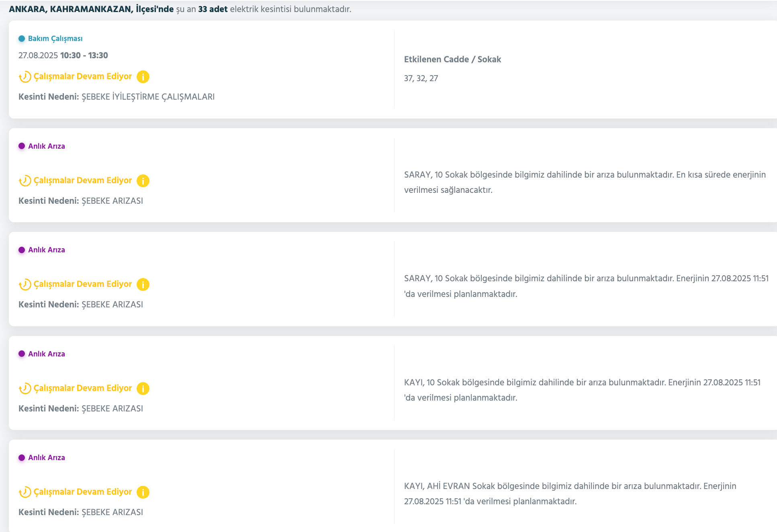This screenshot has width=777, height=532.
Task: Click the Bakım Çalışması label
Action: pos(55,39)
